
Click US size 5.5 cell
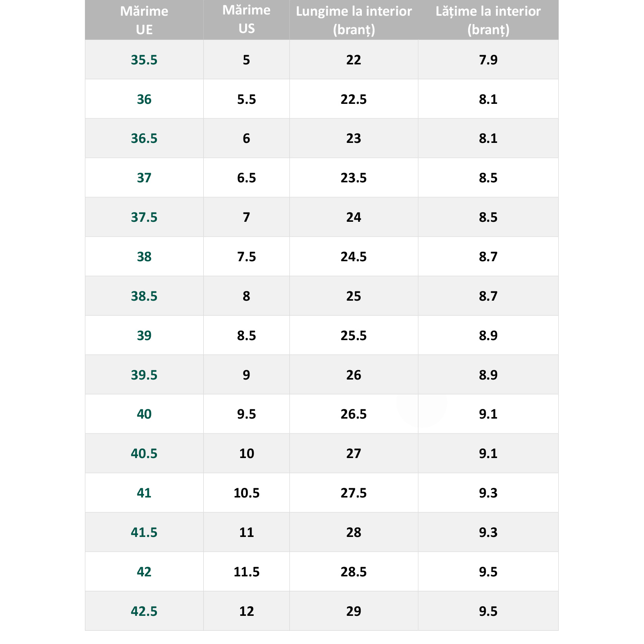click(246, 99)
